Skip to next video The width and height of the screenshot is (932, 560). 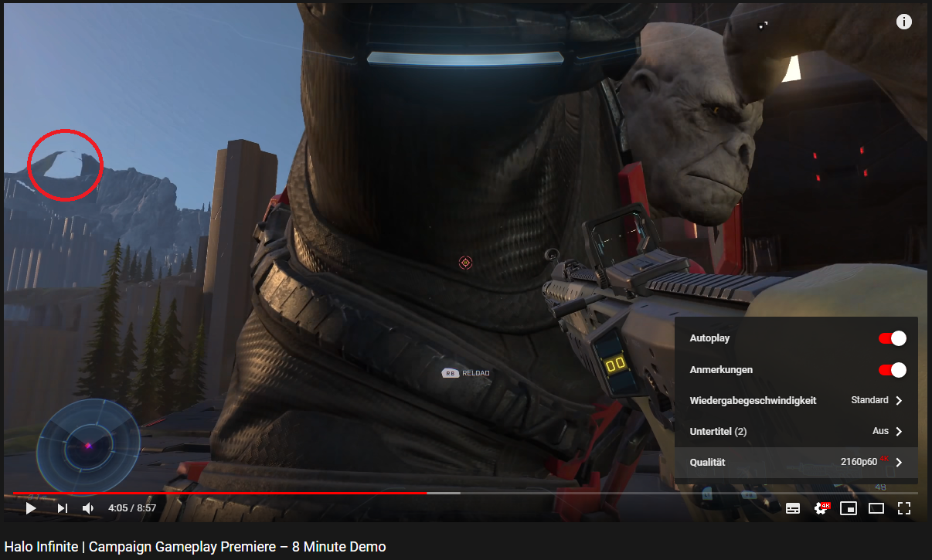point(63,507)
